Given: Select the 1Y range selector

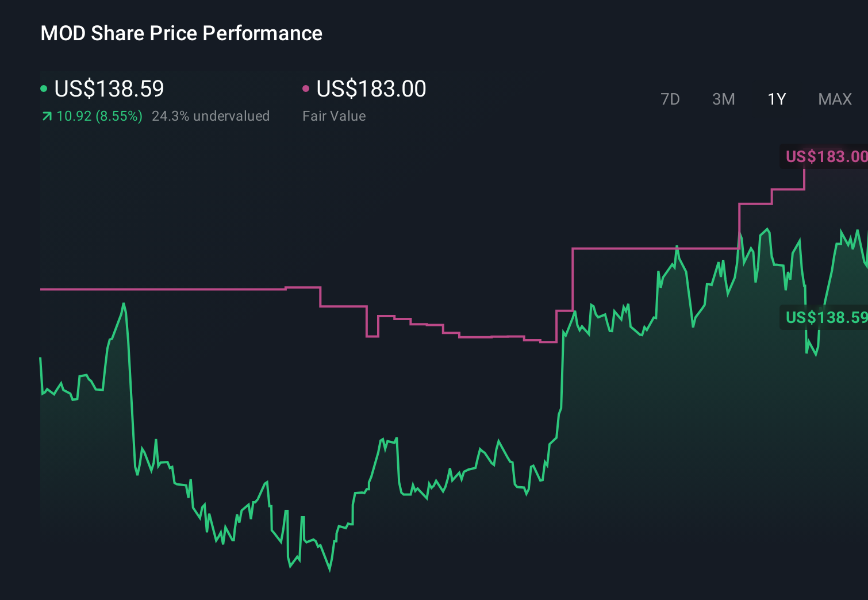Looking at the screenshot, I should 776,99.
